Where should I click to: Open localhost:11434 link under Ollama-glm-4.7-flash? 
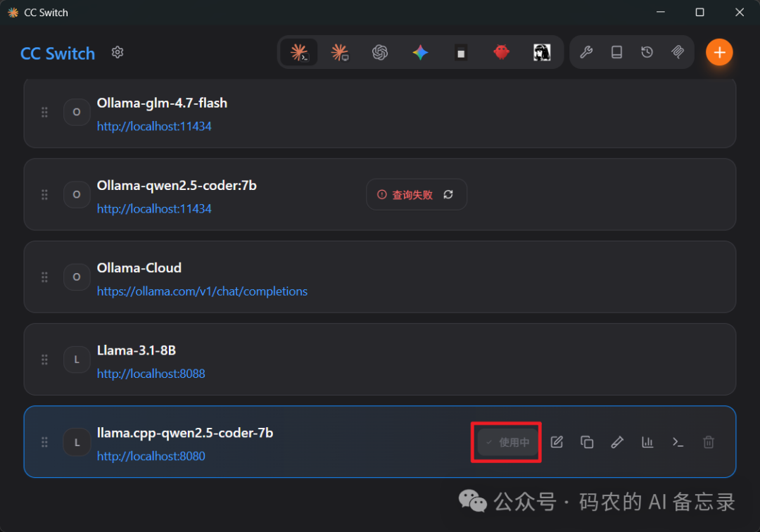154,127
